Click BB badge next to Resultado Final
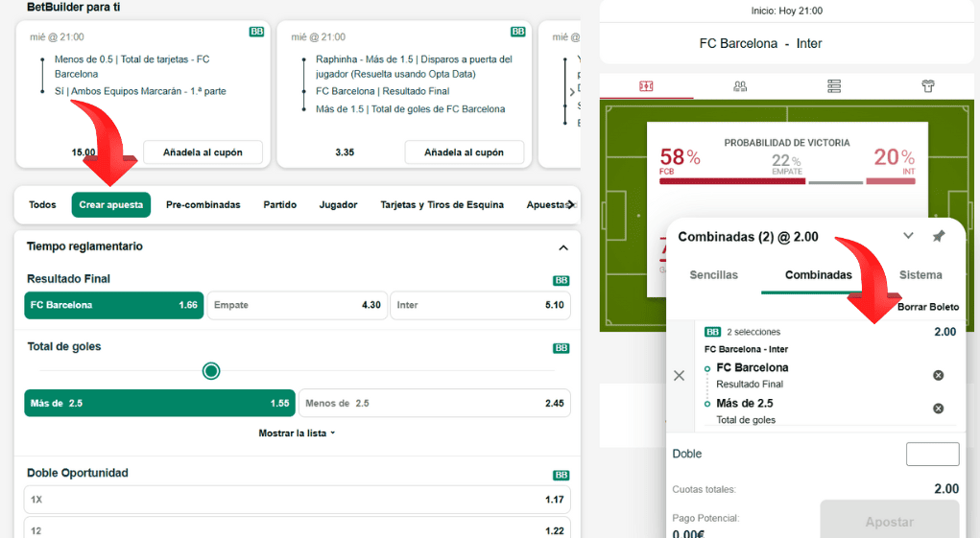980x538 pixels. [x=562, y=280]
